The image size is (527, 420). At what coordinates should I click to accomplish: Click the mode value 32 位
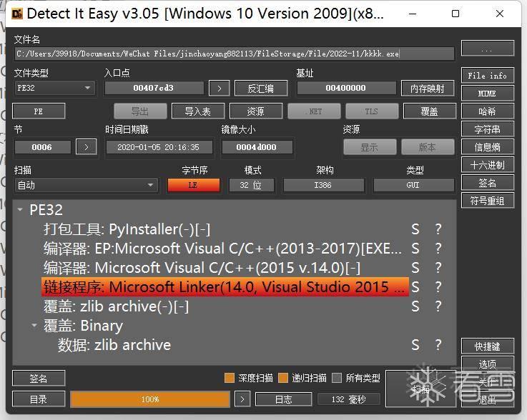251,185
